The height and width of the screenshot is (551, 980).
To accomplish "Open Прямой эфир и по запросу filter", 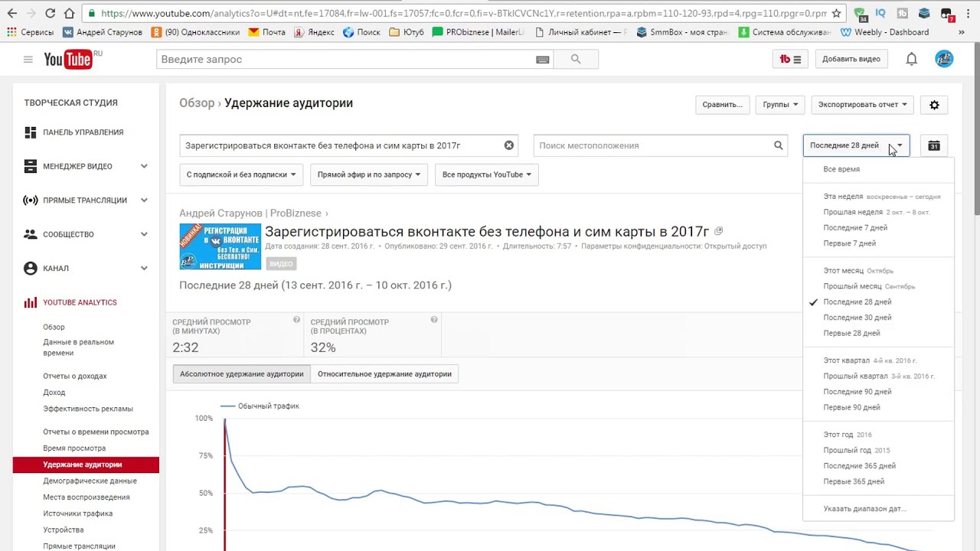I will coord(369,174).
